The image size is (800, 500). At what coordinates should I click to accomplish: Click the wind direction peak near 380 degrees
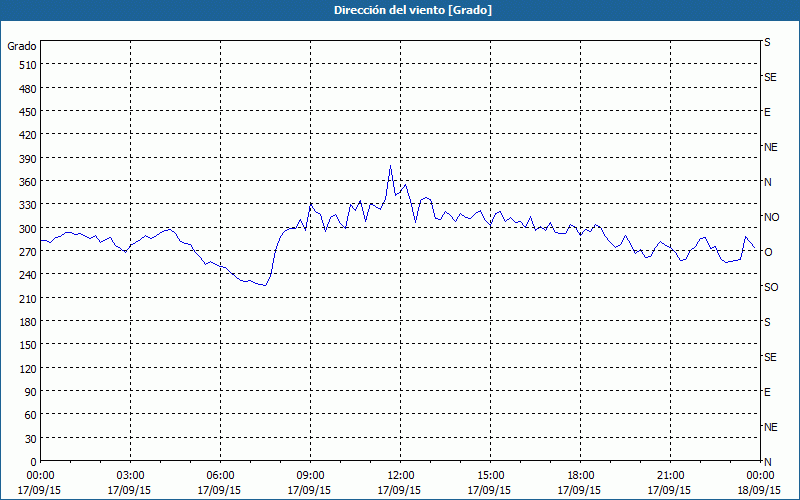[390, 166]
